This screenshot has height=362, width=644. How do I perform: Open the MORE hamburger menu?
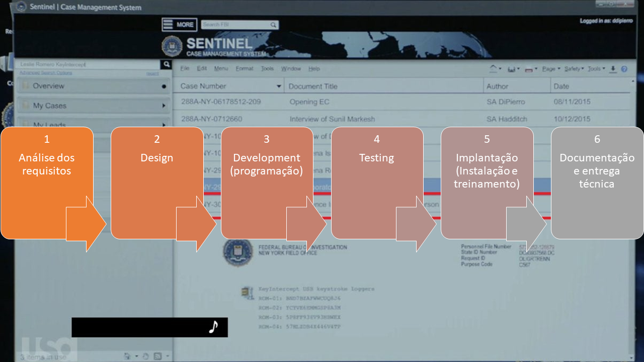(179, 24)
